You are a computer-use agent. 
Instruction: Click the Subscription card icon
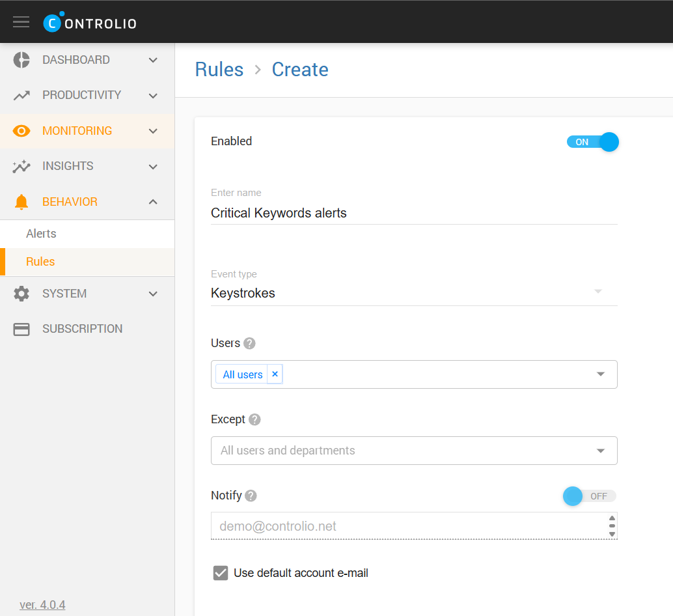21,329
